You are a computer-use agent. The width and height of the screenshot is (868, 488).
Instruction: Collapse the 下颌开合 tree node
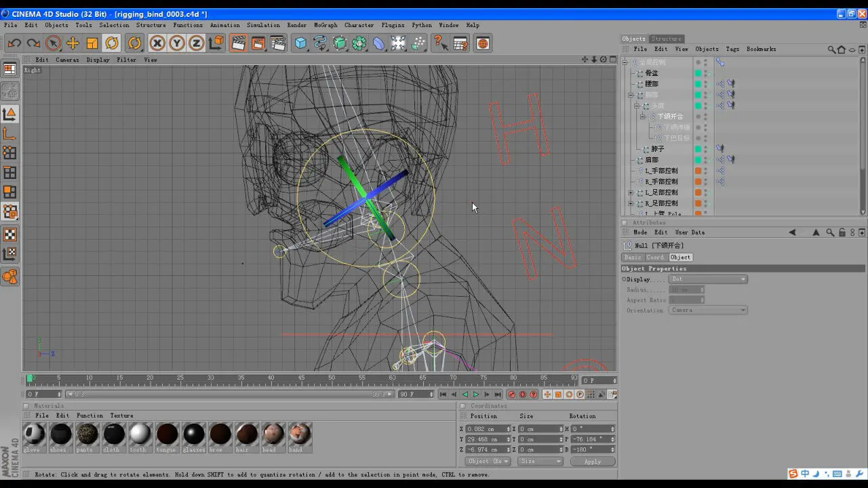[x=643, y=117]
